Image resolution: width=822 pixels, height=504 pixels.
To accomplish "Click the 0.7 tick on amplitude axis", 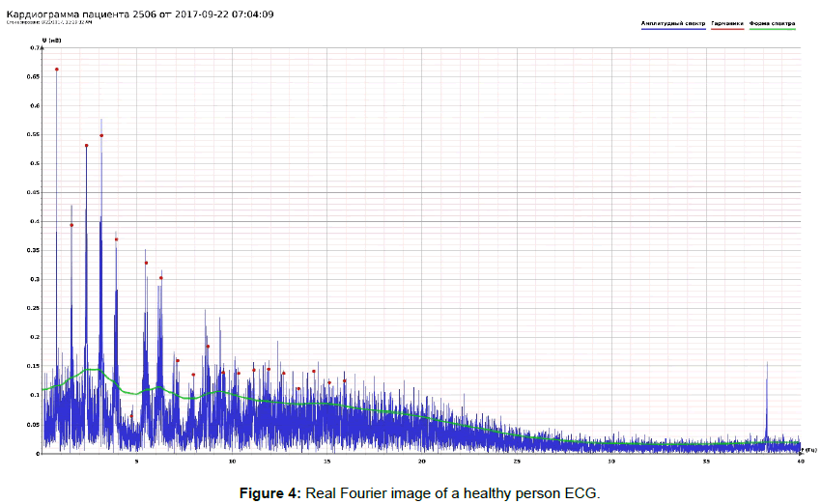I will [x=35, y=47].
